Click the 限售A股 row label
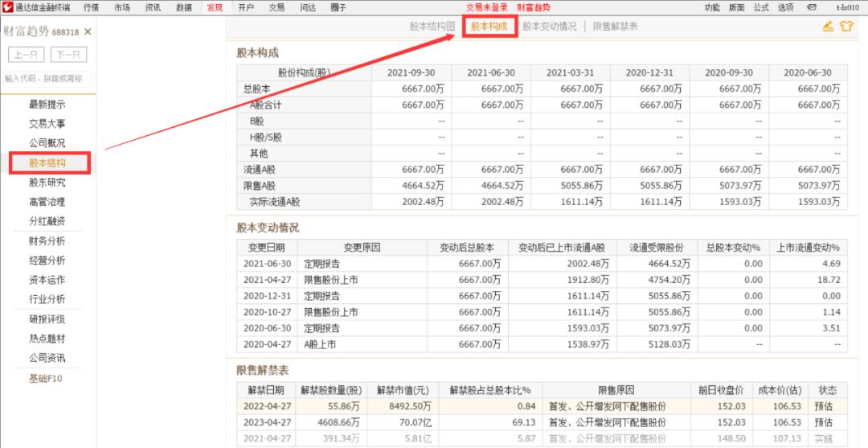This screenshot has height=448, width=868. click(x=259, y=186)
